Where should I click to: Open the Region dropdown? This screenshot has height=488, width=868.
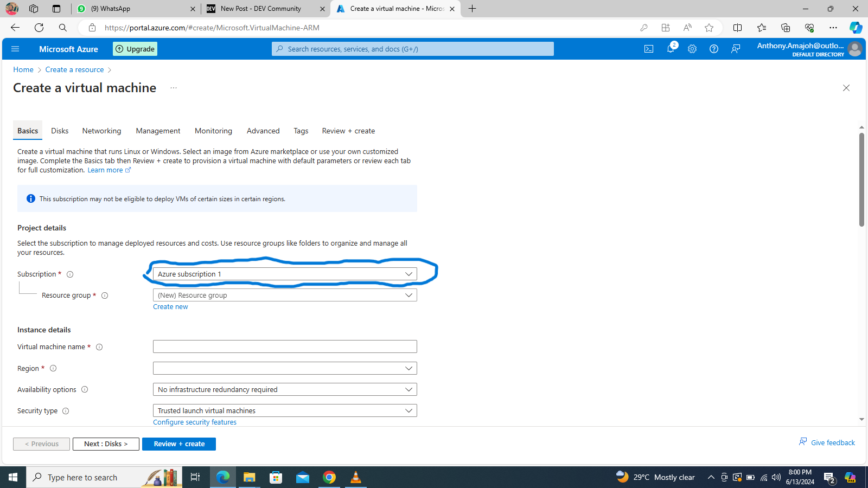click(x=285, y=368)
